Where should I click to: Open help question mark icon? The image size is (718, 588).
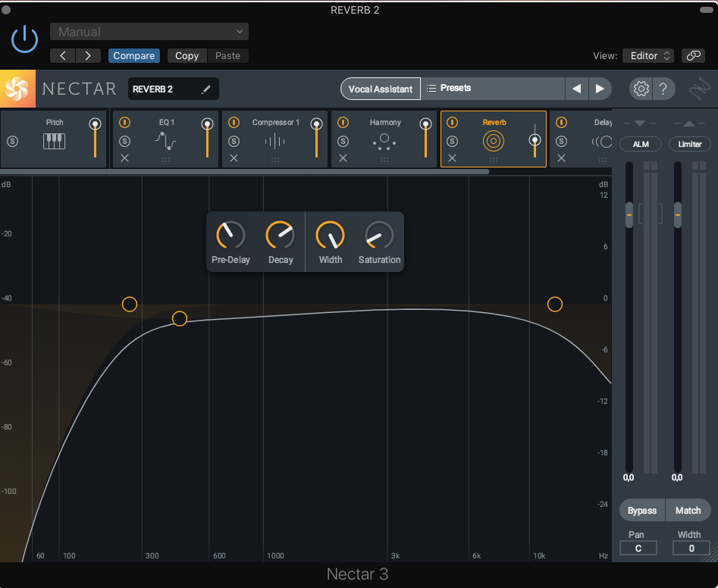(x=663, y=89)
